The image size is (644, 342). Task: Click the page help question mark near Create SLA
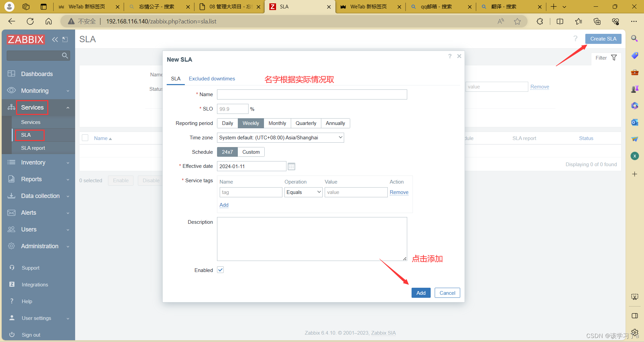(x=576, y=39)
